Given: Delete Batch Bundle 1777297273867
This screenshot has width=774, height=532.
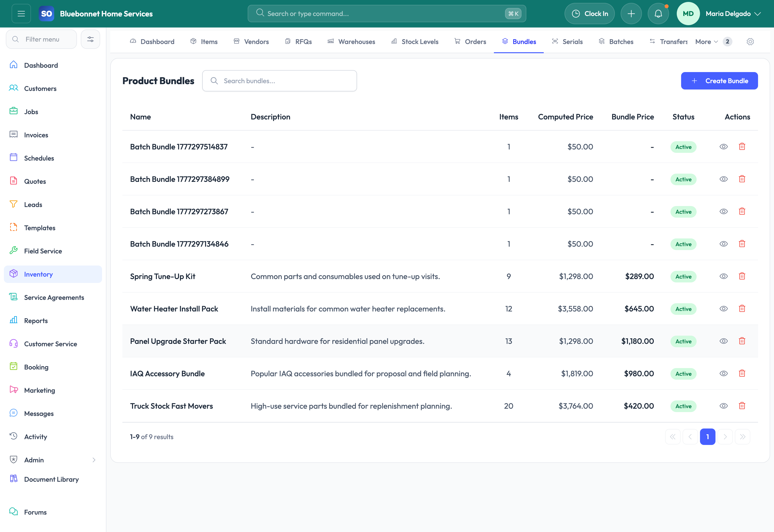Looking at the screenshot, I should click(x=742, y=211).
